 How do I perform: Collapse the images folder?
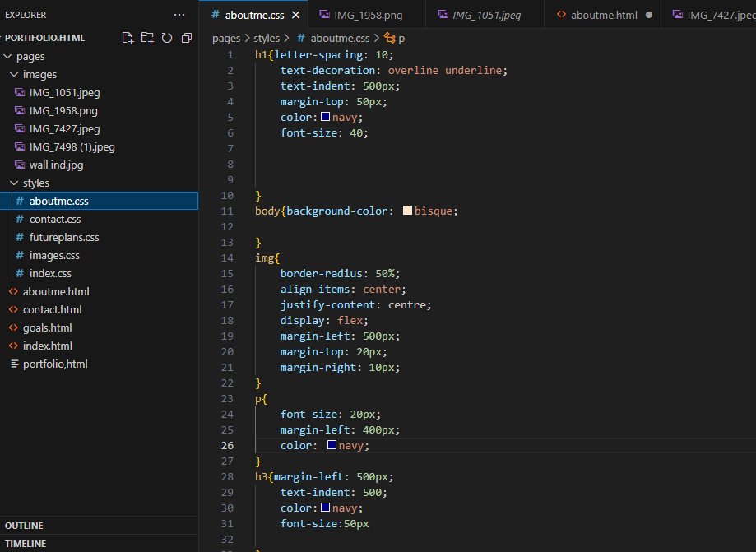14,74
